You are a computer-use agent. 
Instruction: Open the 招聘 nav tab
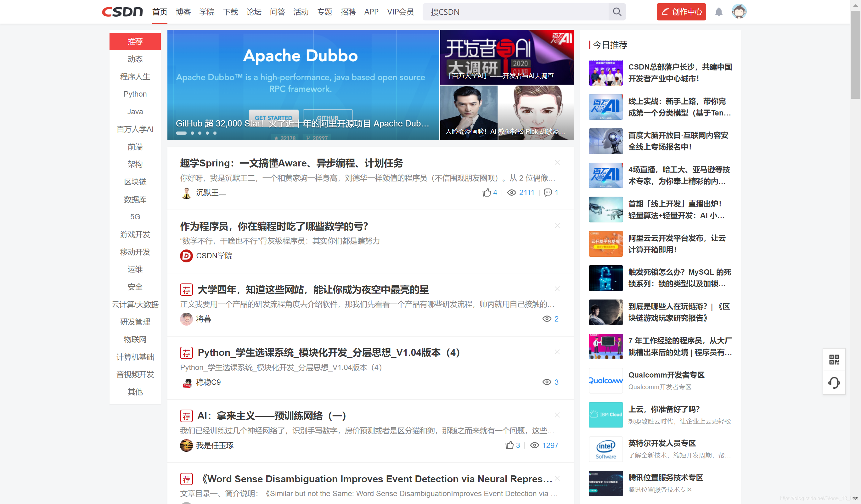[x=348, y=12]
